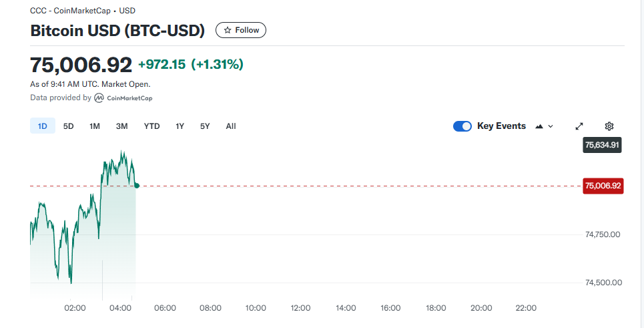Open chart settings gear icon
This screenshot has height=328, width=644.
(x=609, y=126)
